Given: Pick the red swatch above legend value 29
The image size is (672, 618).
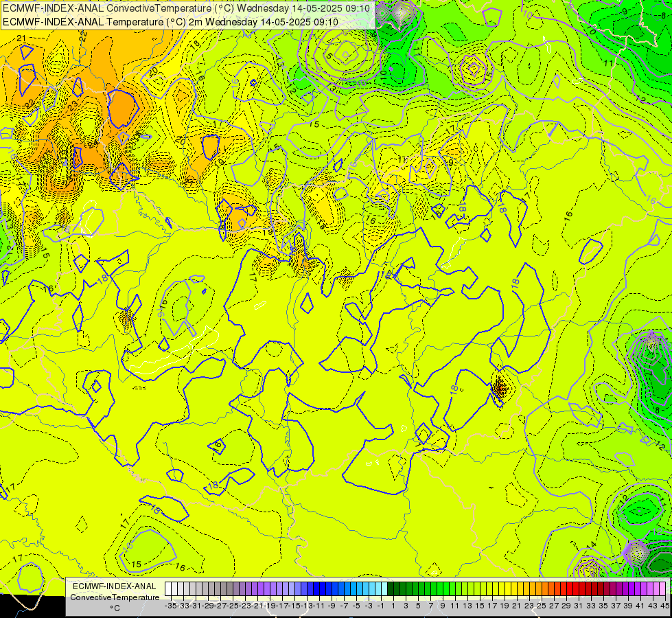Looking at the screenshot, I should coord(564,589).
